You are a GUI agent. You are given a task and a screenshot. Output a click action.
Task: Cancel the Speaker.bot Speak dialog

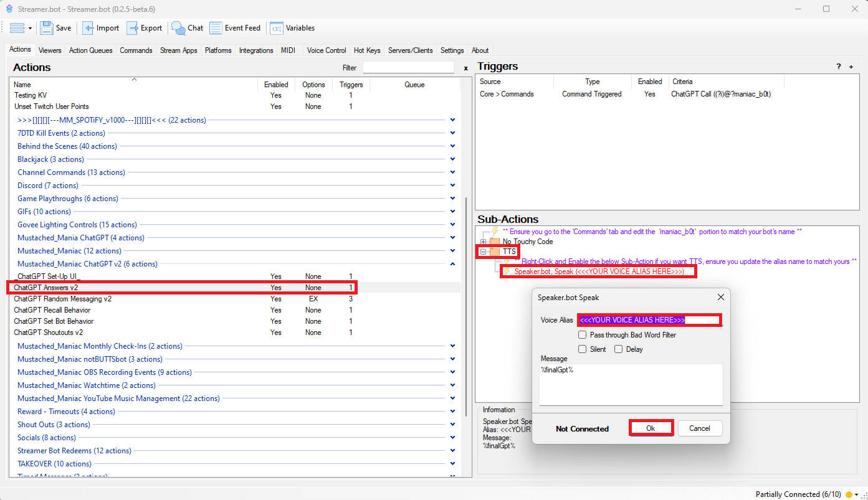point(699,428)
